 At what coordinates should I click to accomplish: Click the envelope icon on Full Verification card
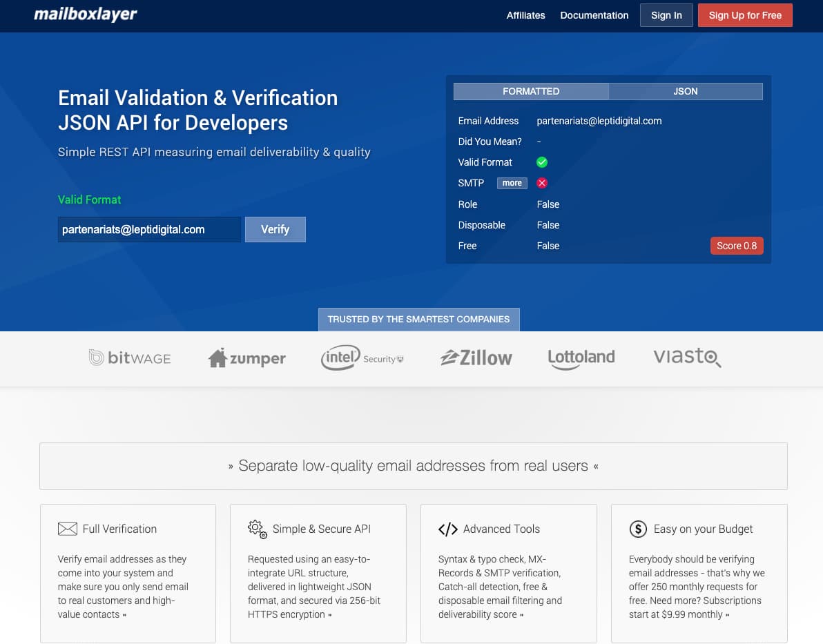tap(68, 528)
